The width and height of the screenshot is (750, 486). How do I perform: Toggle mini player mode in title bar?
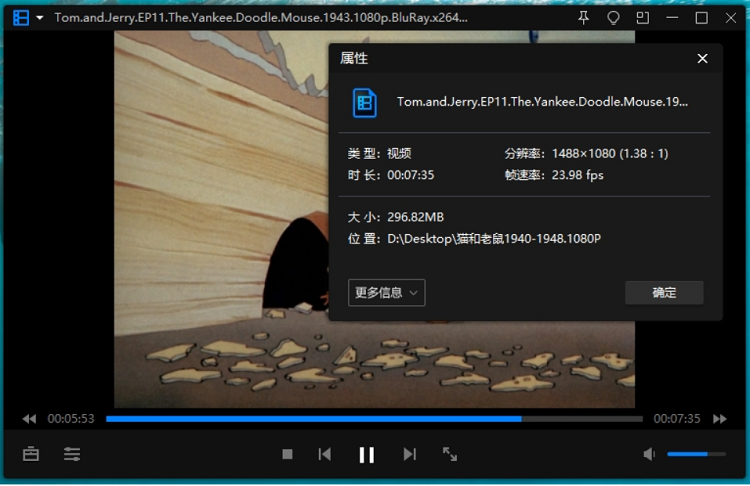point(642,18)
